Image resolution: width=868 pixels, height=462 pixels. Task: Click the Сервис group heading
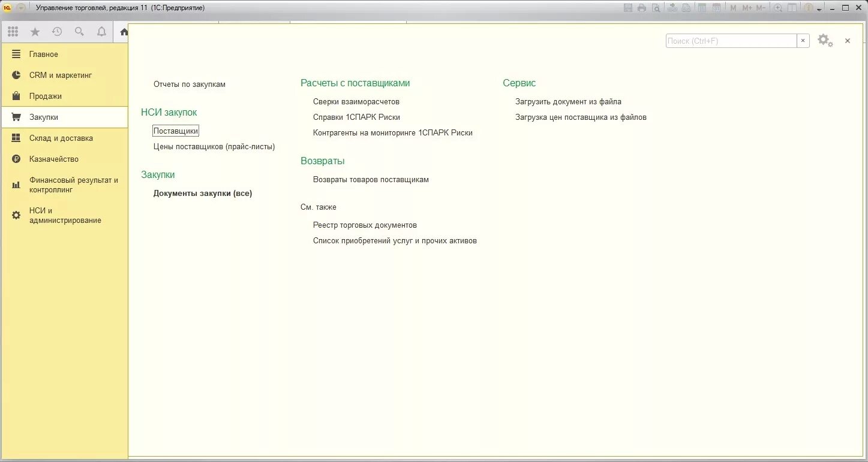pos(519,83)
